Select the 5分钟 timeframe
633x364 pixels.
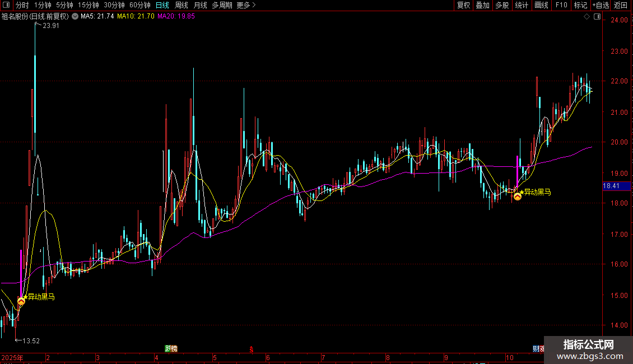64,5
